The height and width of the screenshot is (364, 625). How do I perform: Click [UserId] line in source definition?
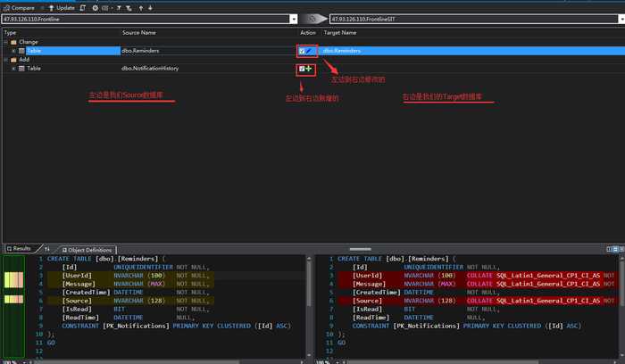pos(130,276)
